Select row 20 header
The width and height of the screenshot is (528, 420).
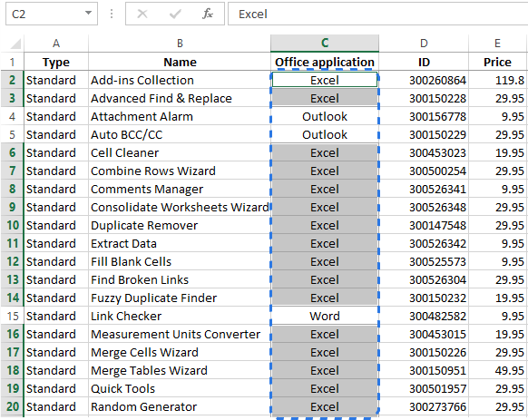pyautogui.click(x=12, y=406)
